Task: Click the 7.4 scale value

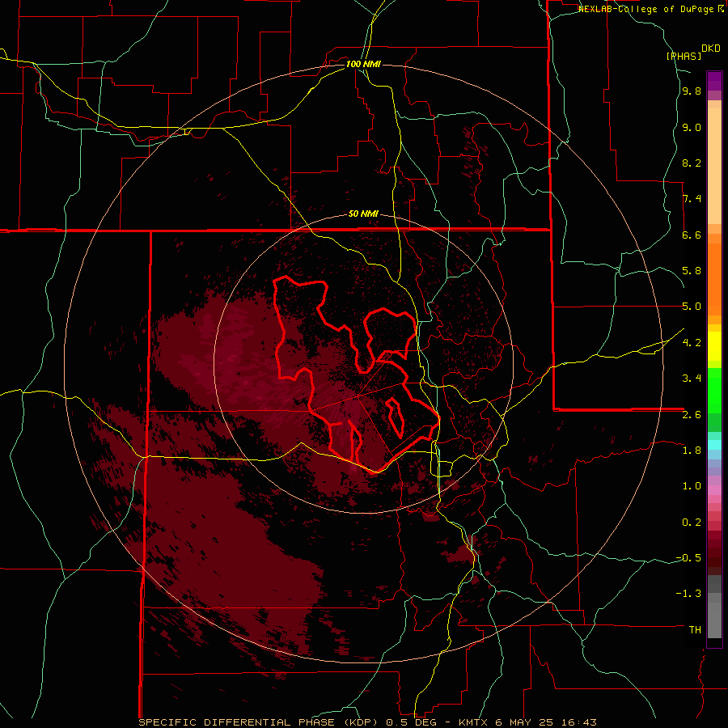Action: click(x=692, y=199)
